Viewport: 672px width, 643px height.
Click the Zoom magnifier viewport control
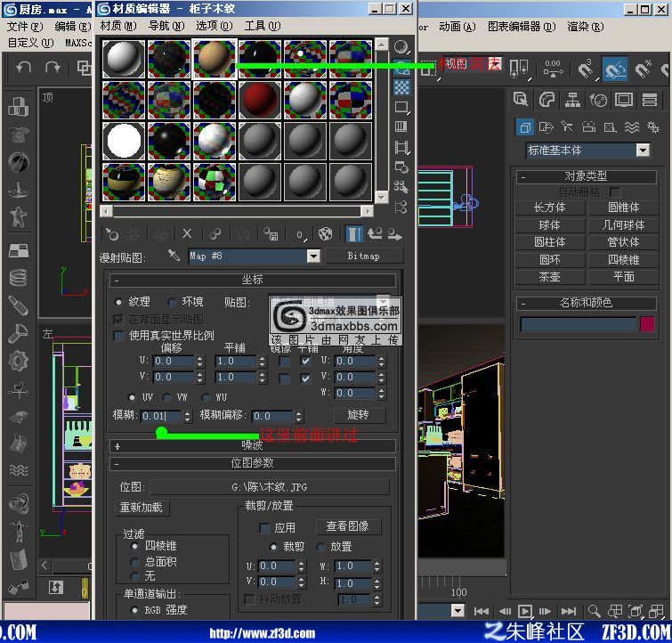(594, 611)
